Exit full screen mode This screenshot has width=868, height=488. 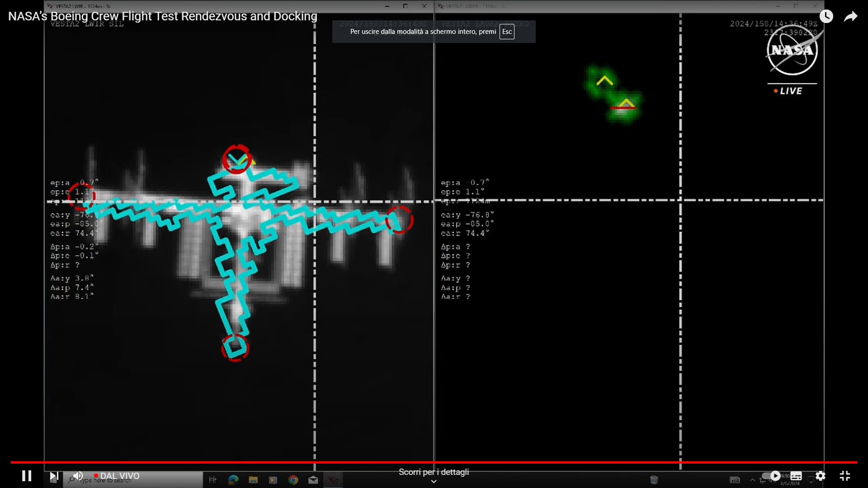point(845,476)
